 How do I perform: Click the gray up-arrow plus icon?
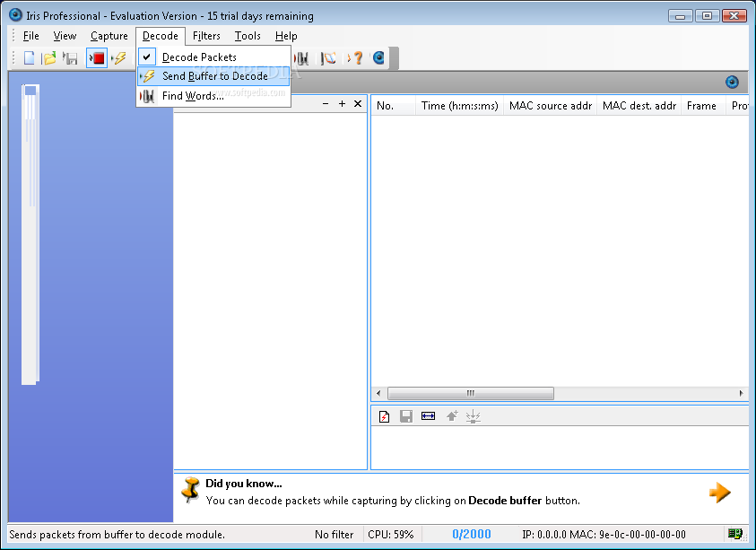coord(452,416)
